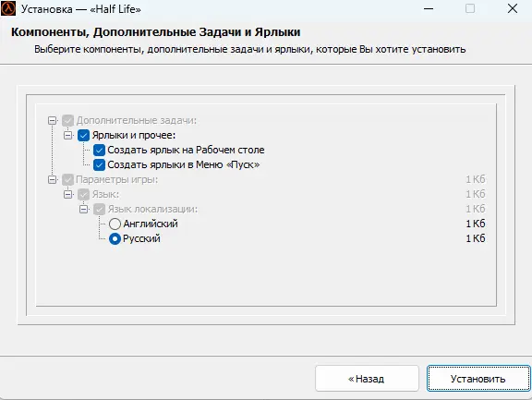Start installation with the Установить button
The image size is (532, 400).
pos(478,378)
